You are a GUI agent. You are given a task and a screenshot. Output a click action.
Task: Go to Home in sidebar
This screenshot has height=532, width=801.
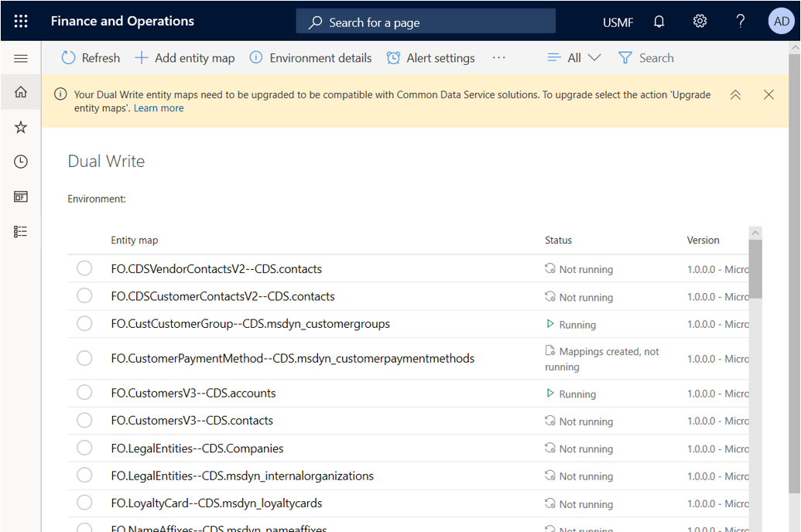(x=21, y=92)
